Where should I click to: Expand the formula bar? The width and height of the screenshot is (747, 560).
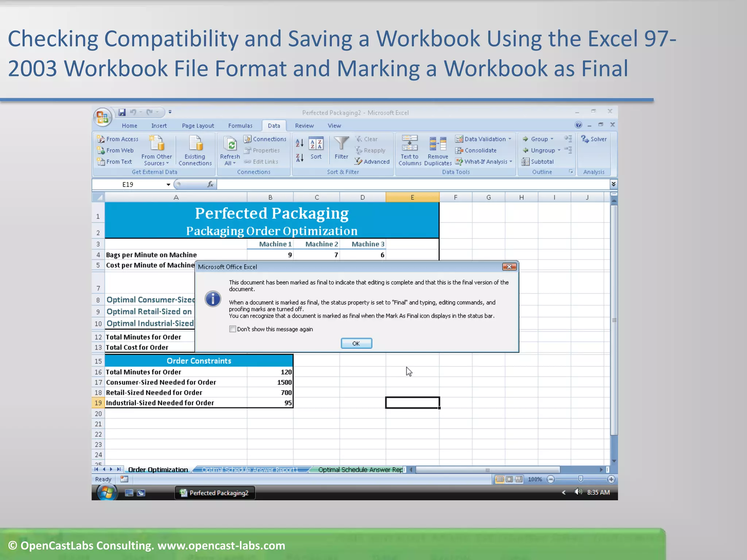pos(614,184)
